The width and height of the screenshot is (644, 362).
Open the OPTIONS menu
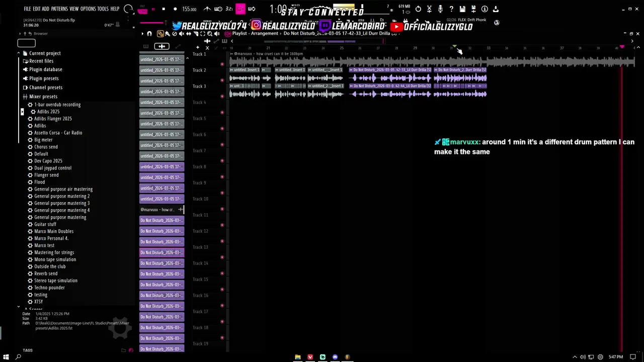(x=88, y=9)
